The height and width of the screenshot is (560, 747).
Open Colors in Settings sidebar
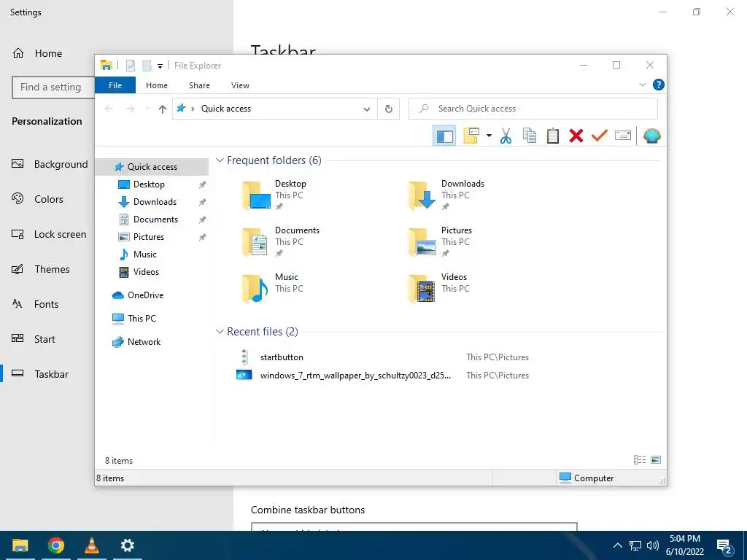click(x=49, y=199)
